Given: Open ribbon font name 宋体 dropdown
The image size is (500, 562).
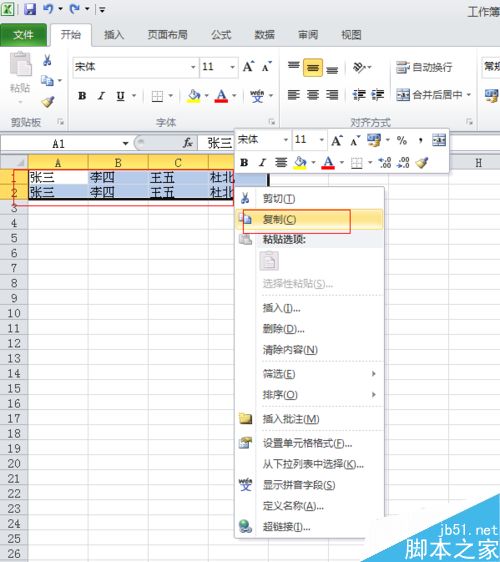Looking at the screenshot, I should coord(193,67).
